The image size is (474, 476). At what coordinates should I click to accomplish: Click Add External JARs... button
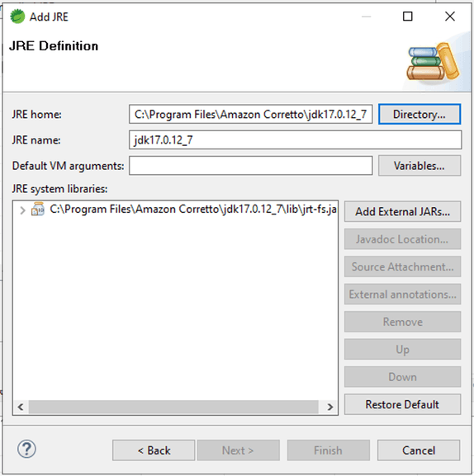(x=402, y=211)
